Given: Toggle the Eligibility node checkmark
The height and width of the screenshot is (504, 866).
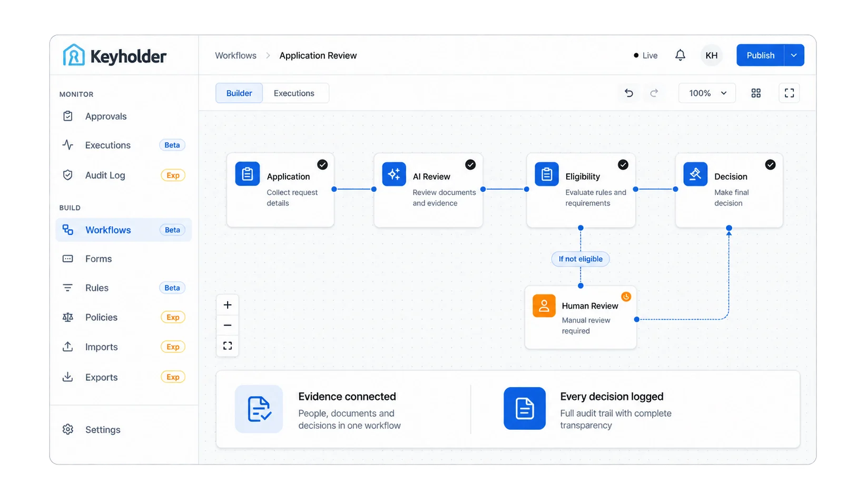Looking at the screenshot, I should point(623,165).
